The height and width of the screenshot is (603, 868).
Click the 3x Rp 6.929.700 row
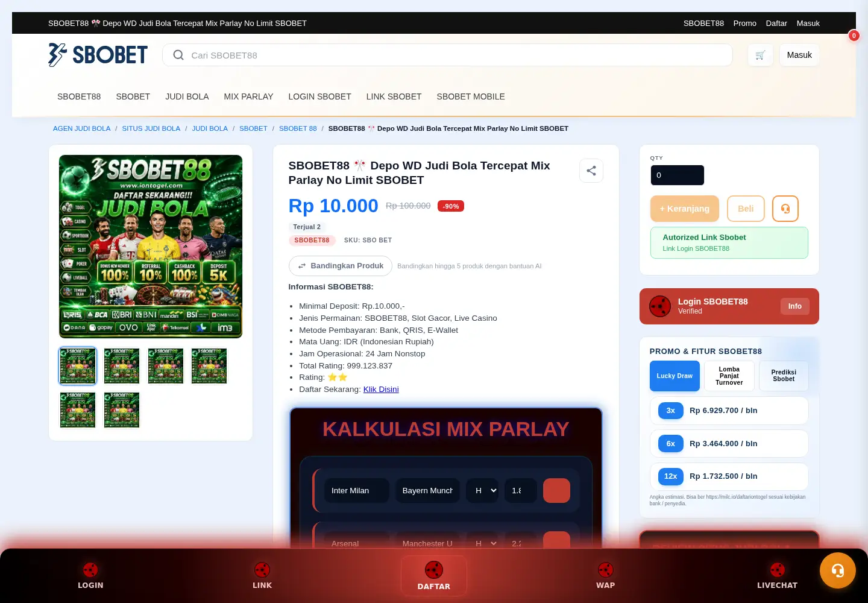[729, 411]
